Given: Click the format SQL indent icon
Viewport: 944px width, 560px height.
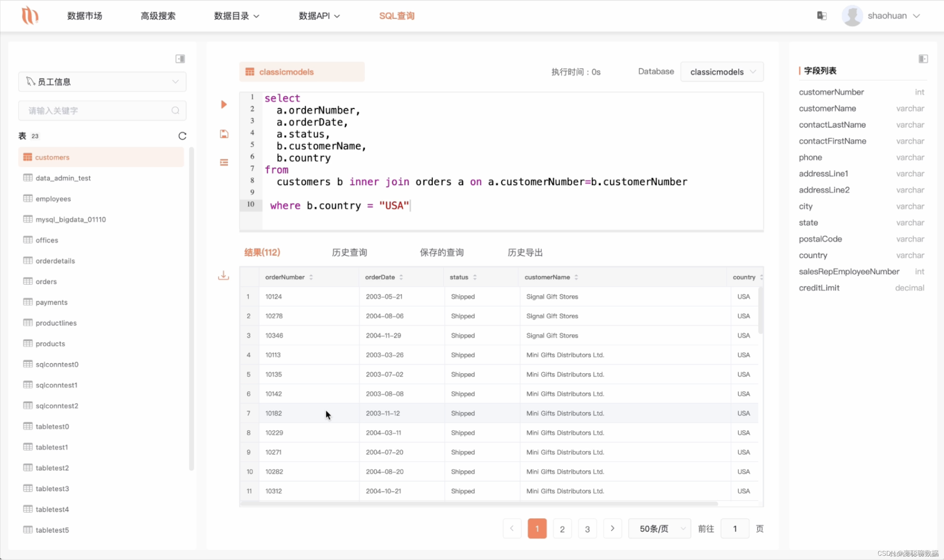Looking at the screenshot, I should click(x=224, y=163).
